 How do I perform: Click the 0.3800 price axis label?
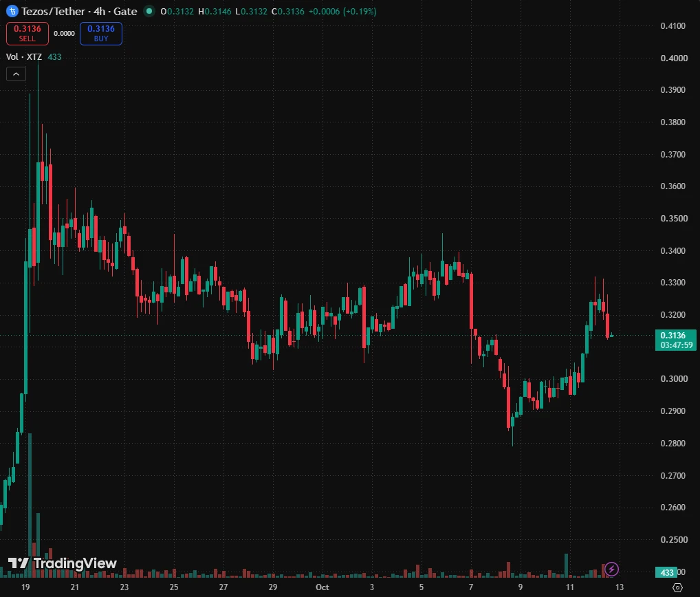(672, 122)
